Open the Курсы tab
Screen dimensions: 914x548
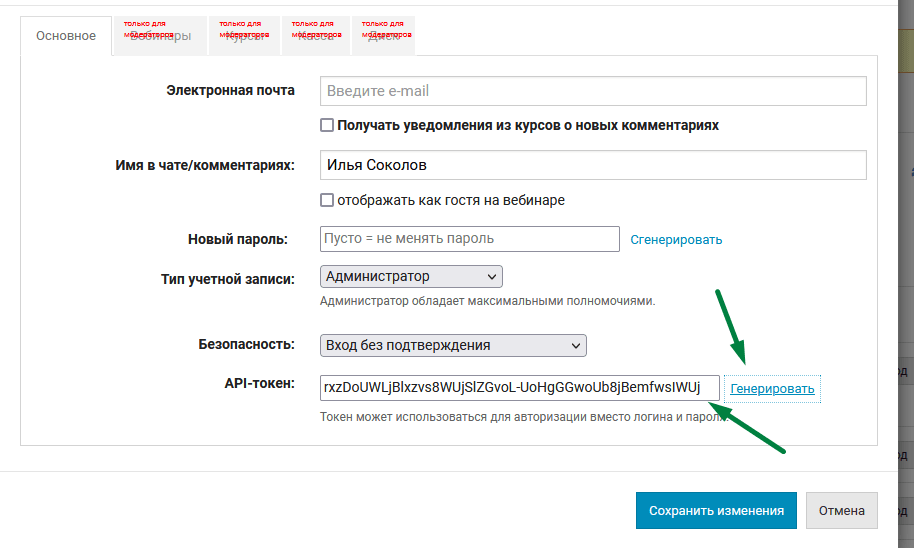coord(245,36)
